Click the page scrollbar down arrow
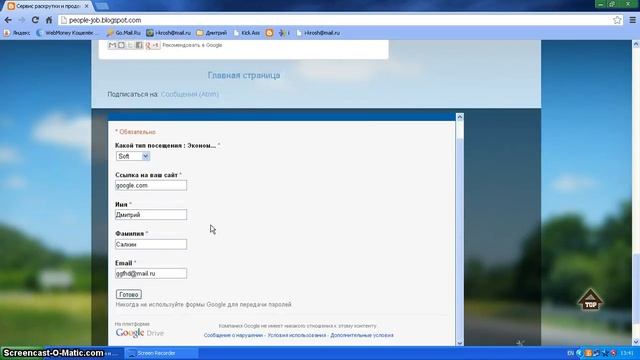This screenshot has height=360, width=640. [x=636, y=342]
